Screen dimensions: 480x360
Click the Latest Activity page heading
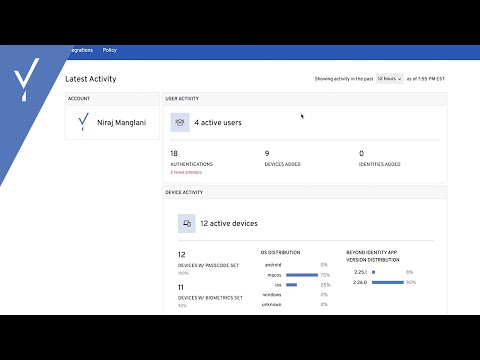91,79
